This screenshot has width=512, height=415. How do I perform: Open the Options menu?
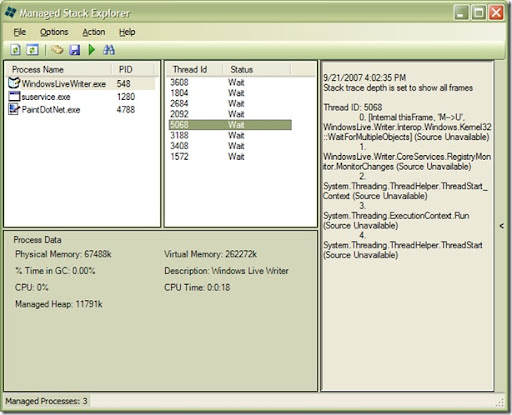[x=54, y=32]
